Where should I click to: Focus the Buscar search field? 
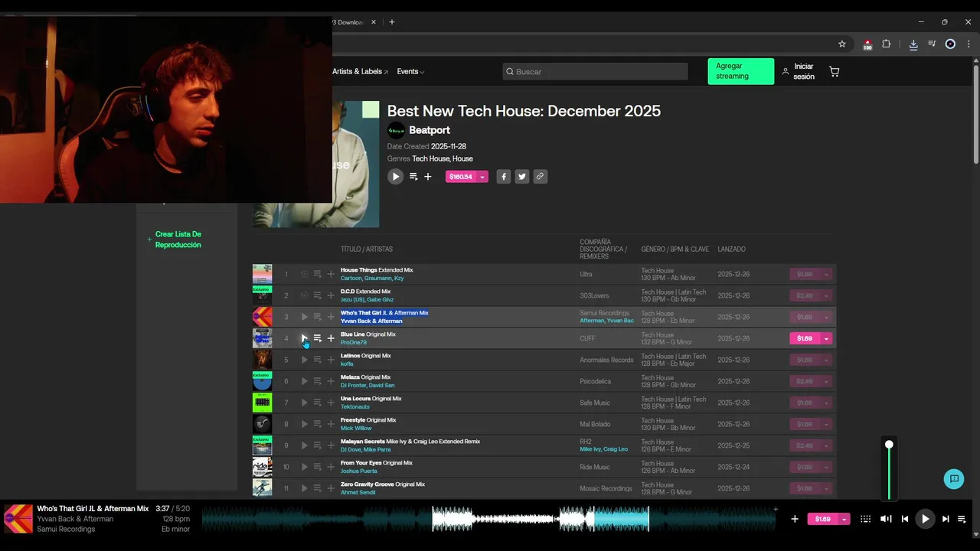[x=595, y=71]
